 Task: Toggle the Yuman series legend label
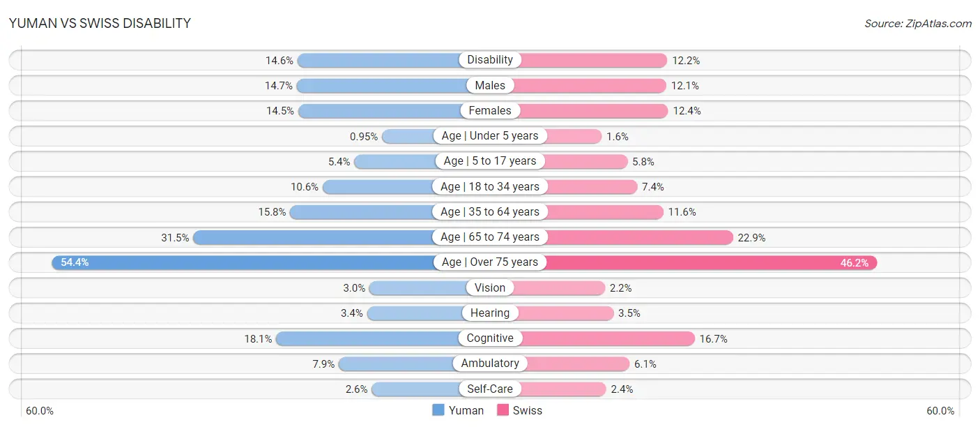pyautogui.click(x=466, y=410)
